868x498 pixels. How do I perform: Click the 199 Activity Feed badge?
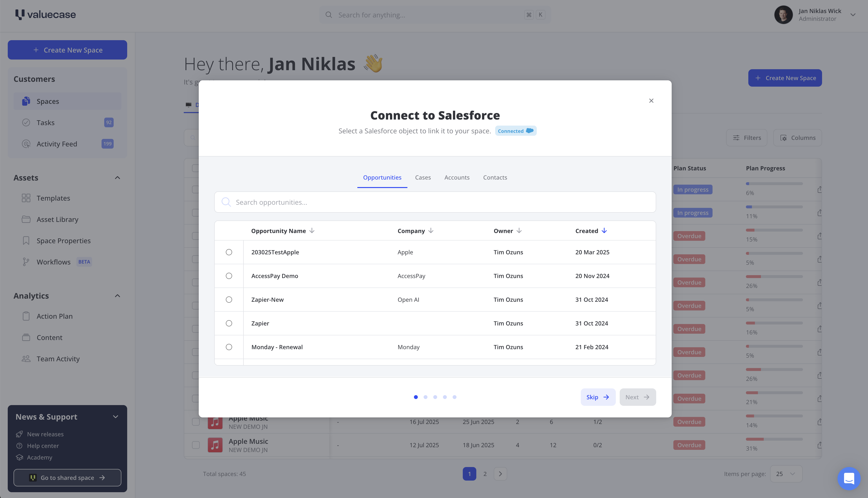(108, 144)
